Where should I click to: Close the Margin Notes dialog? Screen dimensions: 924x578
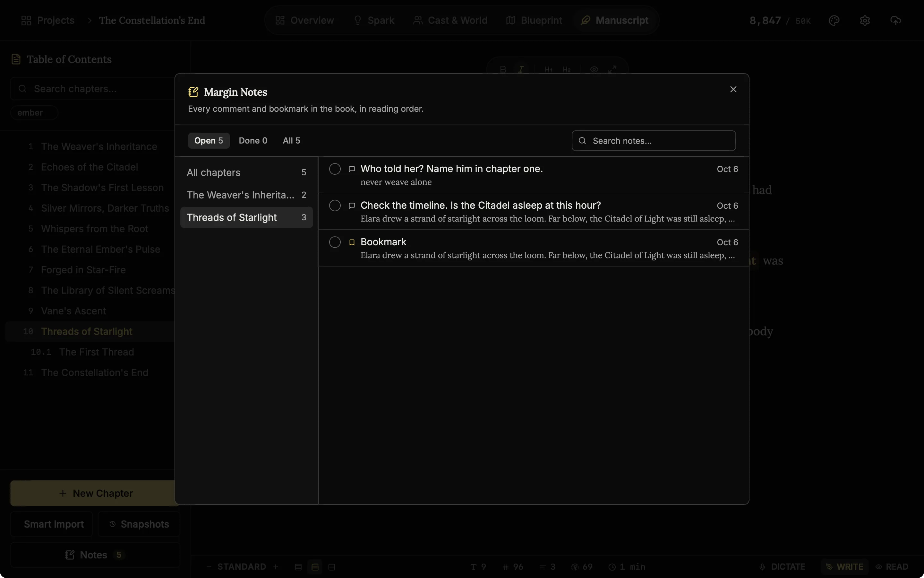[733, 89]
